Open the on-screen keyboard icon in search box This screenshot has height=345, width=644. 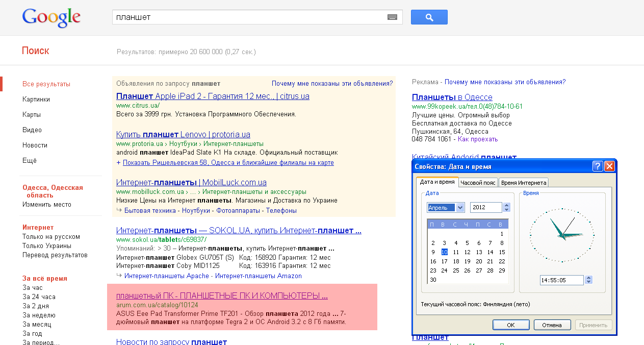(x=392, y=17)
